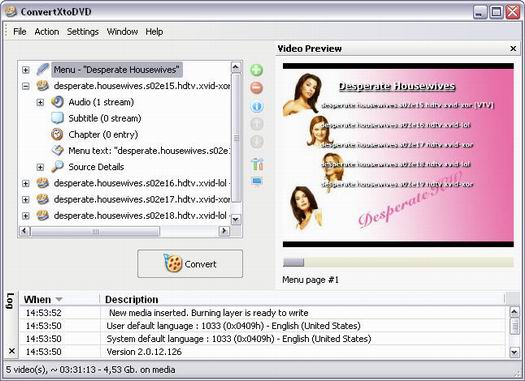Click log scrollbar up arrow
The width and height of the screenshot is (525, 381).
(514, 312)
